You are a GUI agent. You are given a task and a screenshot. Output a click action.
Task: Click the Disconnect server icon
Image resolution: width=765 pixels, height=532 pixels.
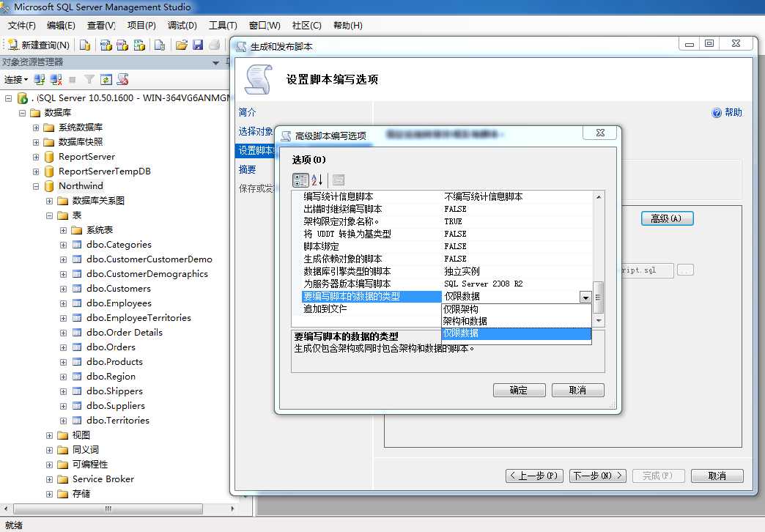[x=56, y=80]
